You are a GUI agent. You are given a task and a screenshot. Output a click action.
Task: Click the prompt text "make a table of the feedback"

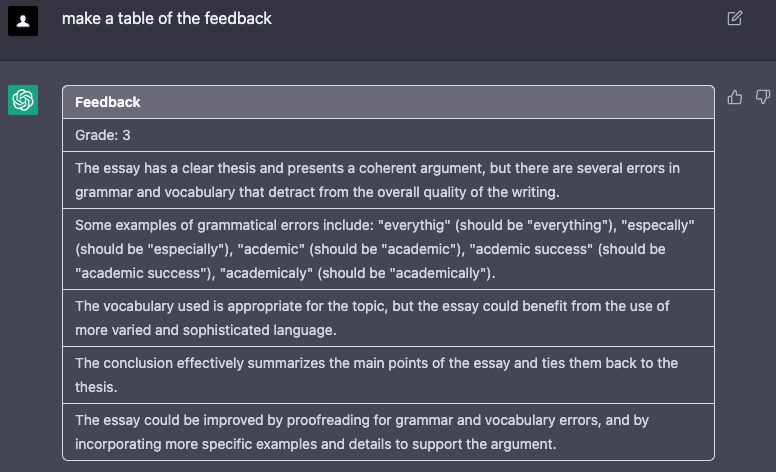coord(167,18)
